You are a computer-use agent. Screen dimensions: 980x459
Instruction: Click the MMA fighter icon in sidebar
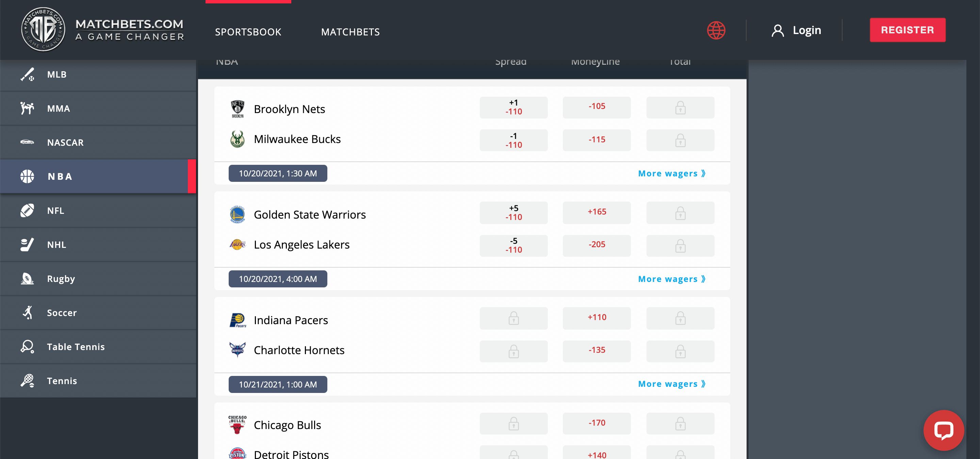tap(27, 108)
